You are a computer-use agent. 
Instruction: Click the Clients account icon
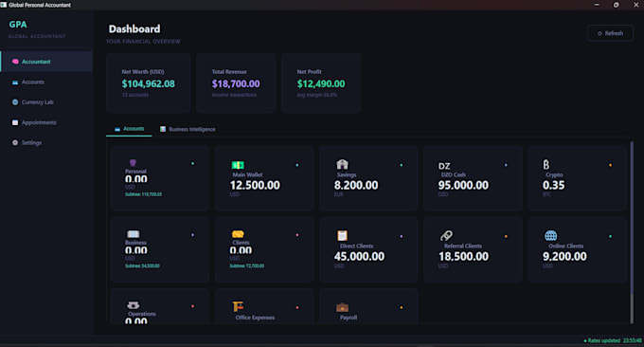[238, 234]
